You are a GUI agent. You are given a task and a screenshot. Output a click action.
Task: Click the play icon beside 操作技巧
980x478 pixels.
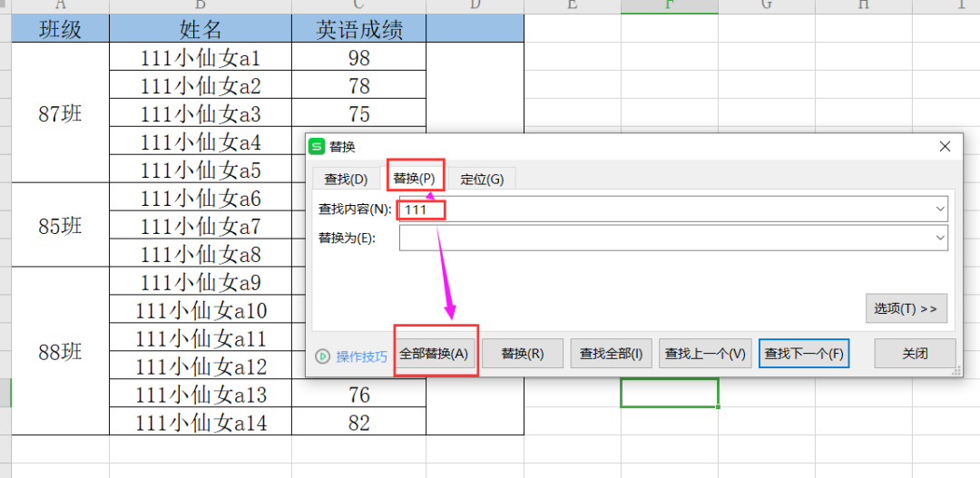click(x=322, y=356)
